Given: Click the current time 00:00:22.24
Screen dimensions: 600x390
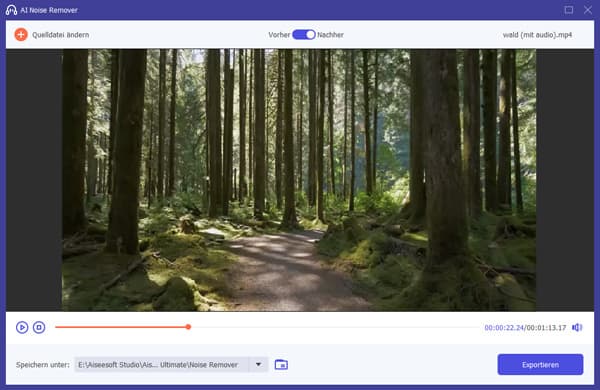Looking at the screenshot, I should click(504, 328).
